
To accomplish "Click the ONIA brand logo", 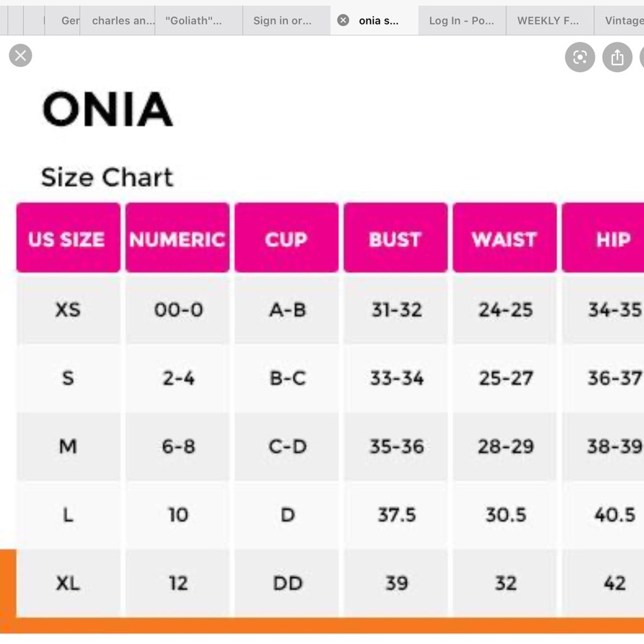I will (108, 109).
